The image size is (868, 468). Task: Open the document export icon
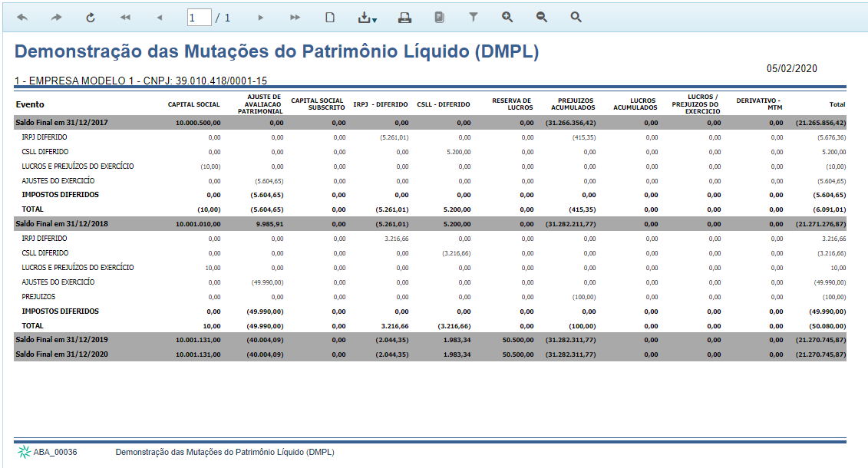[439, 16]
